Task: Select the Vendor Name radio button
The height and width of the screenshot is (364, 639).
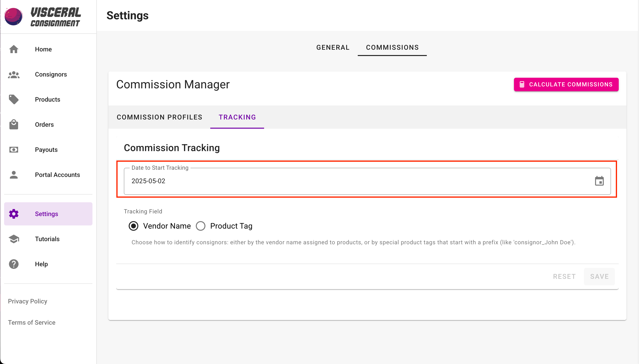Action: pos(133,226)
